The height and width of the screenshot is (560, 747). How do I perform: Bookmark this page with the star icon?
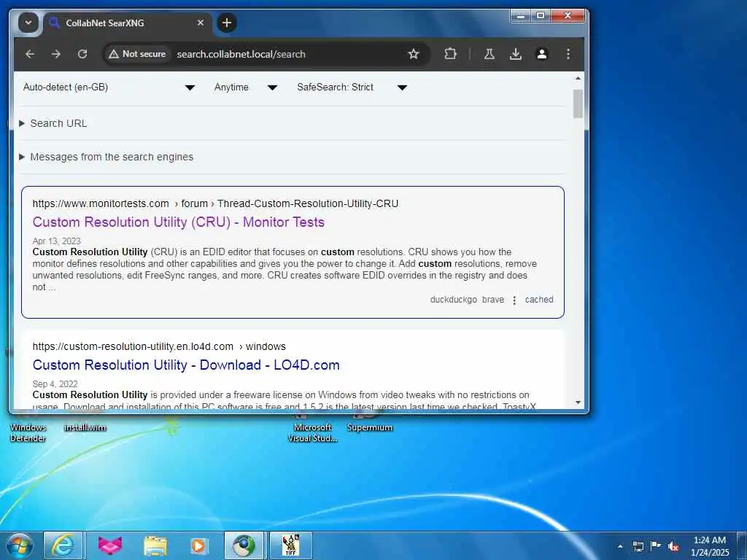414,54
